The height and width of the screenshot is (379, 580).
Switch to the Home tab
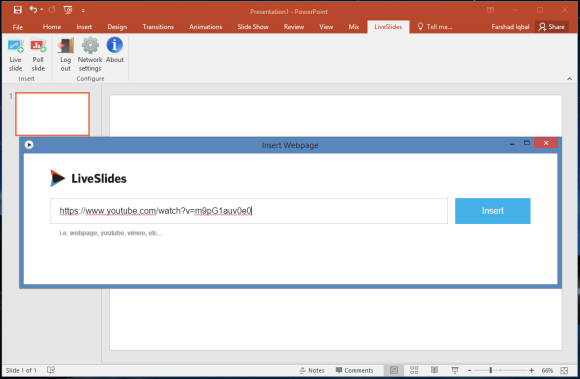pos(52,27)
